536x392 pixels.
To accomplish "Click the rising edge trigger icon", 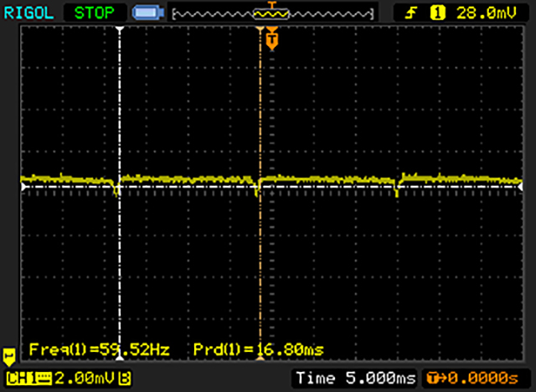I will pyautogui.click(x=411, y=13).
